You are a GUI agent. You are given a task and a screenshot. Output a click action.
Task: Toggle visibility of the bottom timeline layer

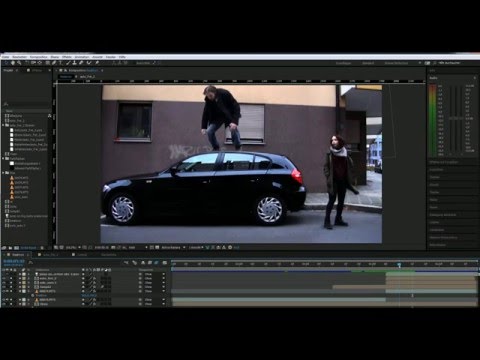tap(4, 304)
